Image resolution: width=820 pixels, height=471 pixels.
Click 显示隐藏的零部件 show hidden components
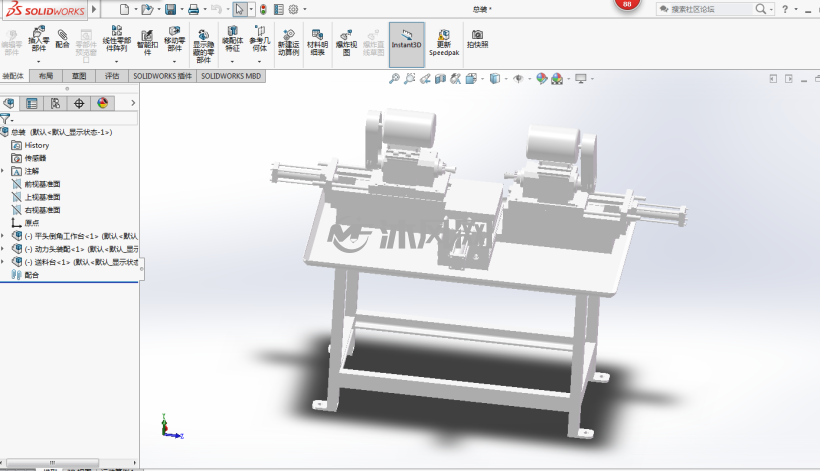(x=203, y=46)
